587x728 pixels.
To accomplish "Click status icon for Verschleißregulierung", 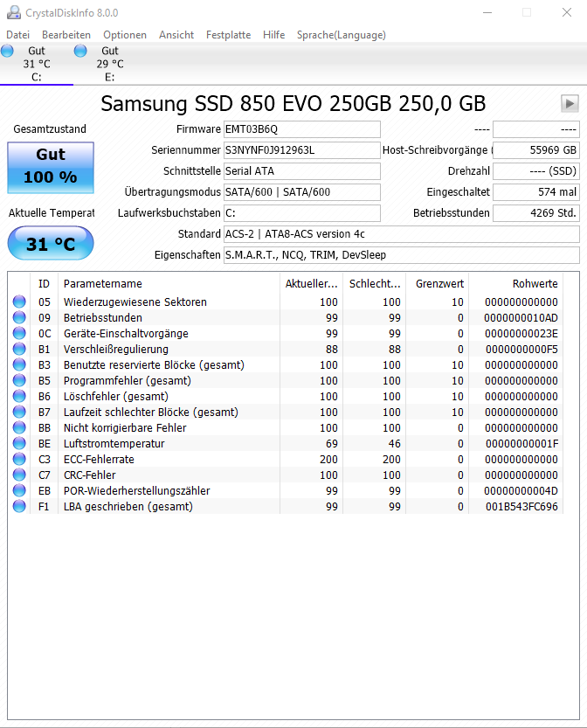I will (19, 350).
